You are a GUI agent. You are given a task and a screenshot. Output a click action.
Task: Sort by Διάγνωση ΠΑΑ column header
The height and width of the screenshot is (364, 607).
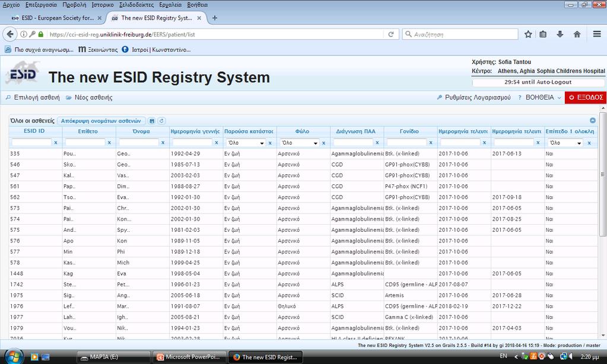[356, 131]
